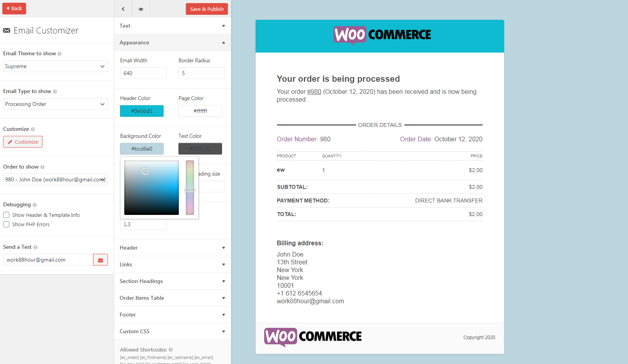Click the WooCommerce logo in email footer
Viewport: 628px width, 364px height.
click(x=313, y=337)
